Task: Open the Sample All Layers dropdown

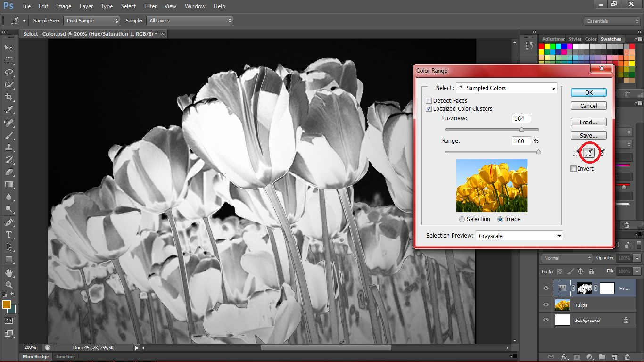Action: point(190,21)
